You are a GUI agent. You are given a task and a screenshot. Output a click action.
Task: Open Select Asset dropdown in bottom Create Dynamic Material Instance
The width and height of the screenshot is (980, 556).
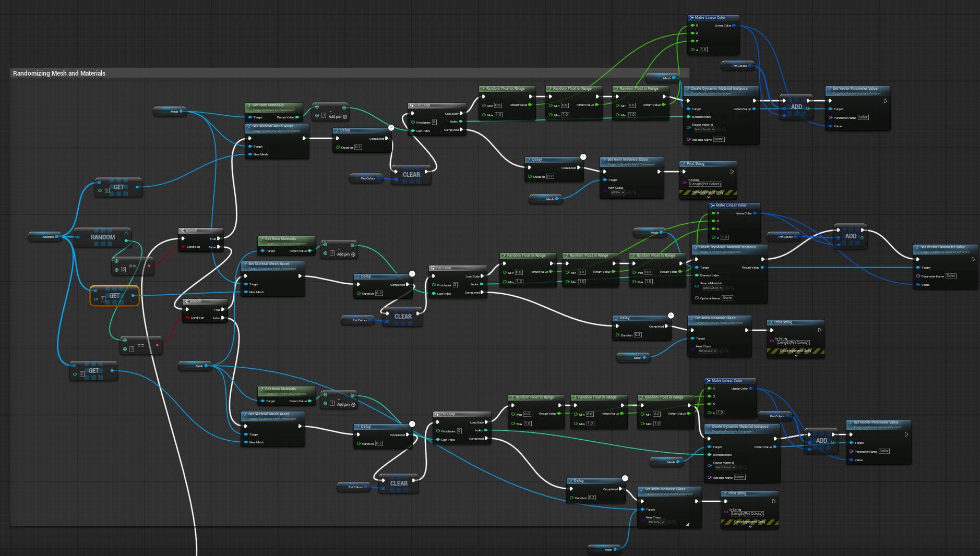pyautogui.click(x=725, y=467)
